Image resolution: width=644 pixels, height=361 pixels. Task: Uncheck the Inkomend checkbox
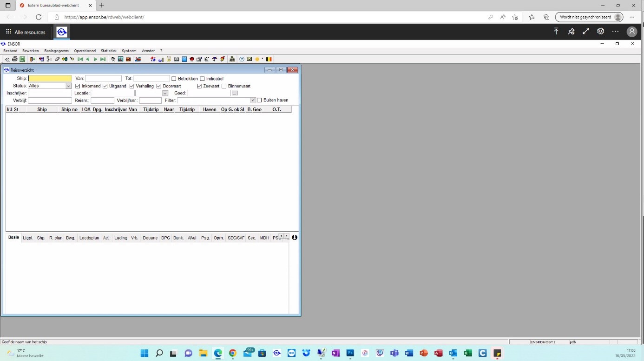coord(78,86)
